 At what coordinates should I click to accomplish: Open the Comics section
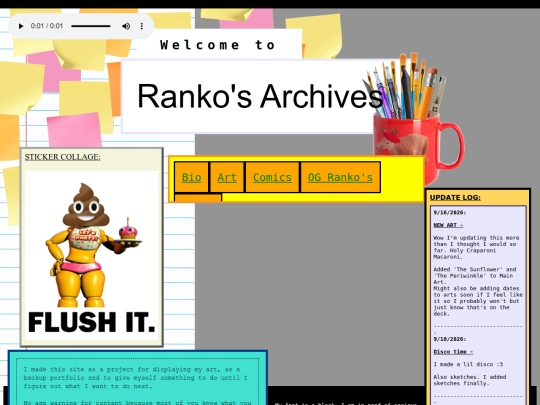tap(272, 177)
